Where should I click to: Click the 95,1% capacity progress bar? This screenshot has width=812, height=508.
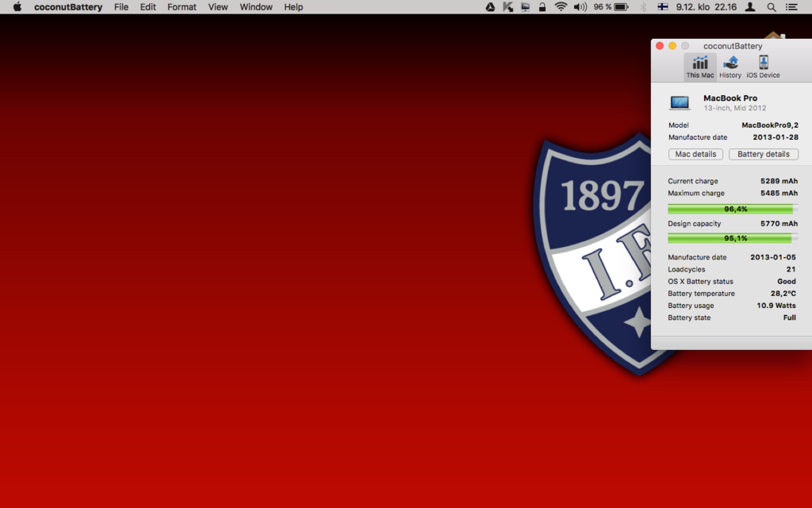[732, 238]
